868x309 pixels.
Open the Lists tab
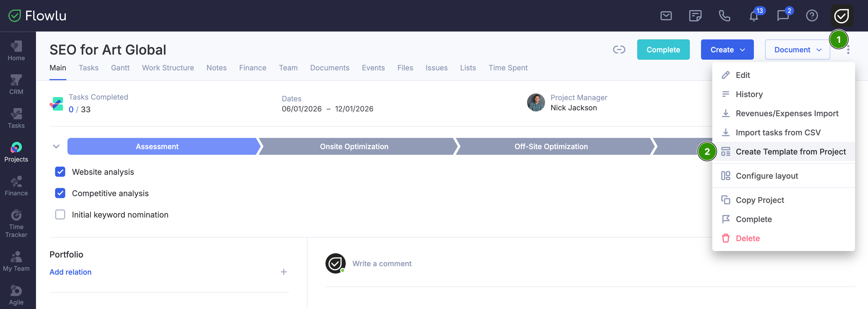tap(468, 68)
